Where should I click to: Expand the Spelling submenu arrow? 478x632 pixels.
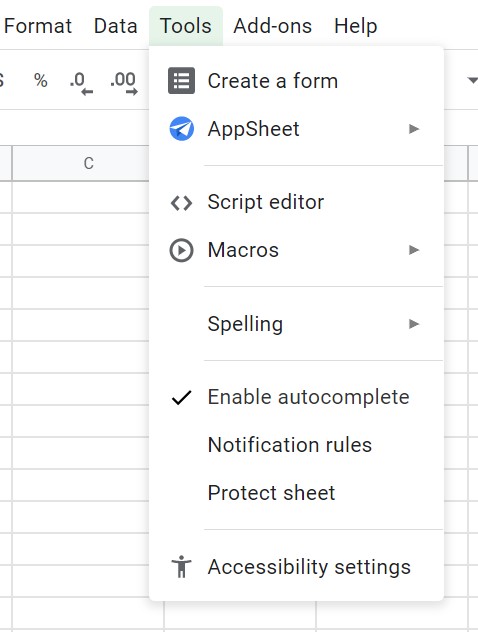pyautogui.click(x=414, y=324)
